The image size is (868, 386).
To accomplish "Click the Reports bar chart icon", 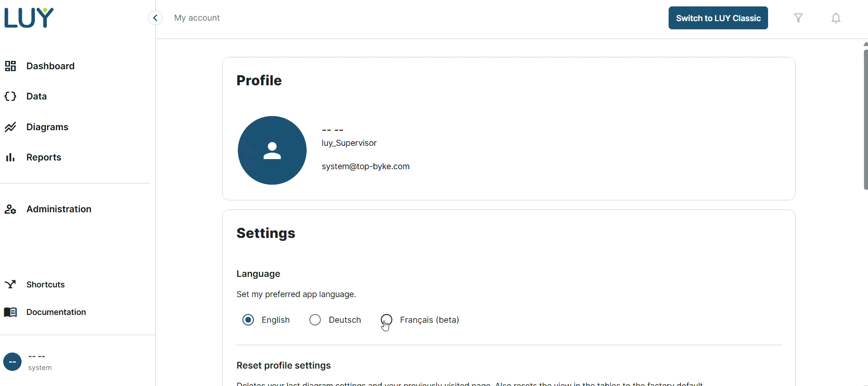I will [x=11, y=157].
